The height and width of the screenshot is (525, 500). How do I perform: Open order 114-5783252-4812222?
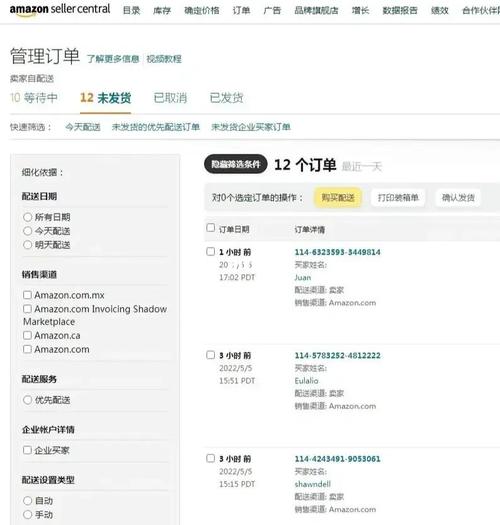point(338,356)
